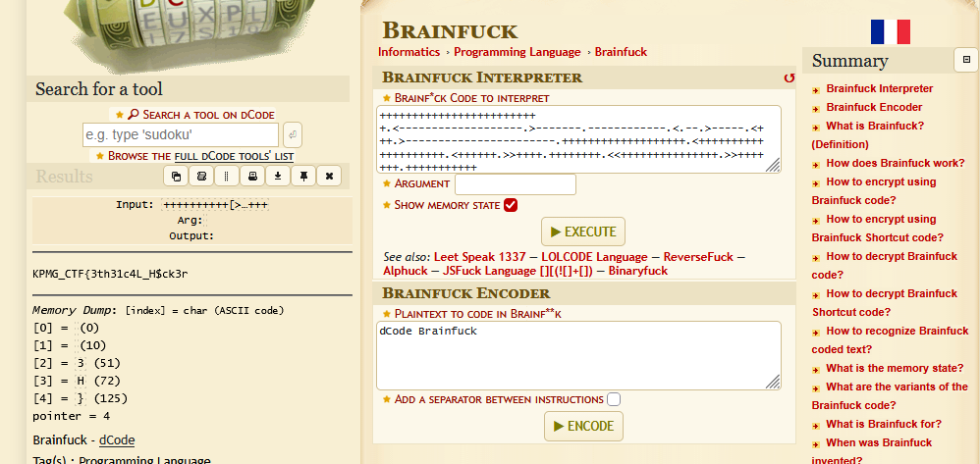Open the Alphuck link
980x464 pixels.
405,271
